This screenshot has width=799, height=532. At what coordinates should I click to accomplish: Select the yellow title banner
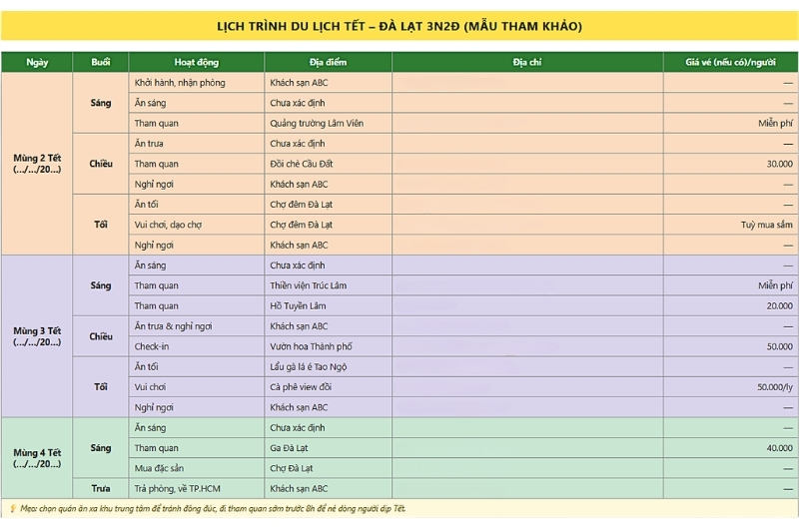[x=399, y=26]
